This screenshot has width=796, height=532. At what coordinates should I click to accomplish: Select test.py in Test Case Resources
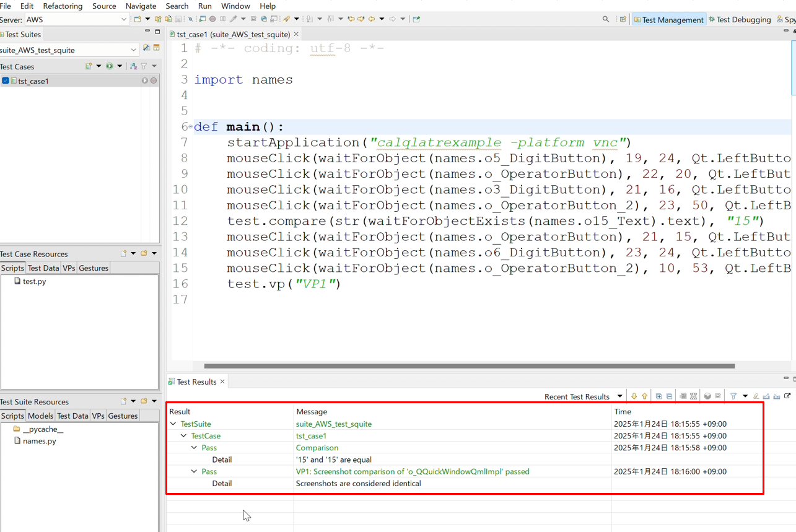[x=34, y=281]
